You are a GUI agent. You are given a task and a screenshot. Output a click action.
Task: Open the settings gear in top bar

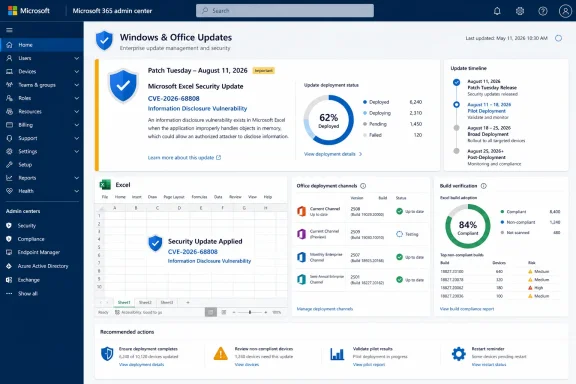click(x=519, y=11)
